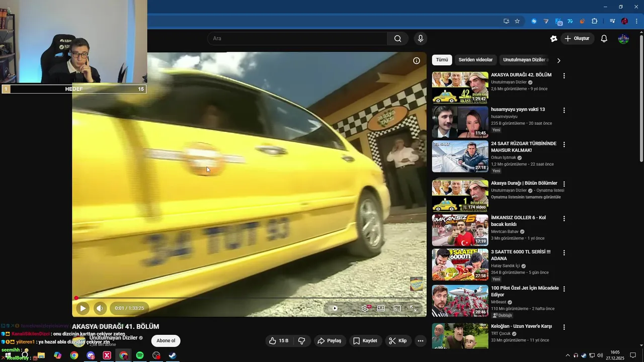The image size is (644, 362).
Task: Open options for Keloğlan Uzun Yaver'e Karşı
Action: tap(564, 327)
